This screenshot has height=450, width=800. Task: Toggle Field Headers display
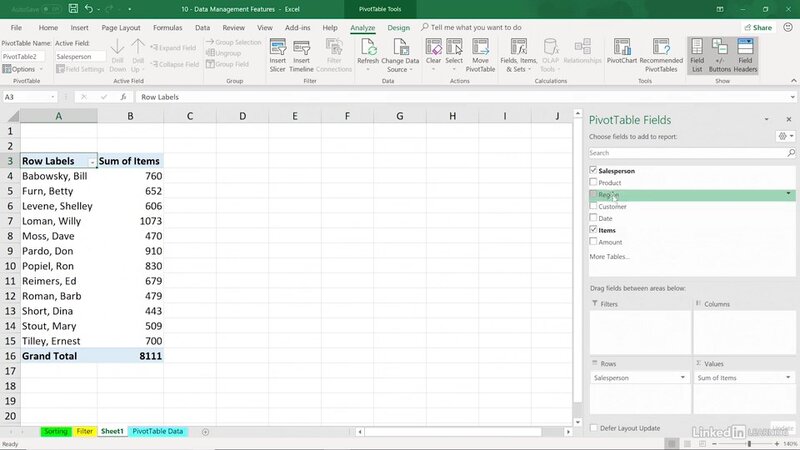click(x=744, y=57)
